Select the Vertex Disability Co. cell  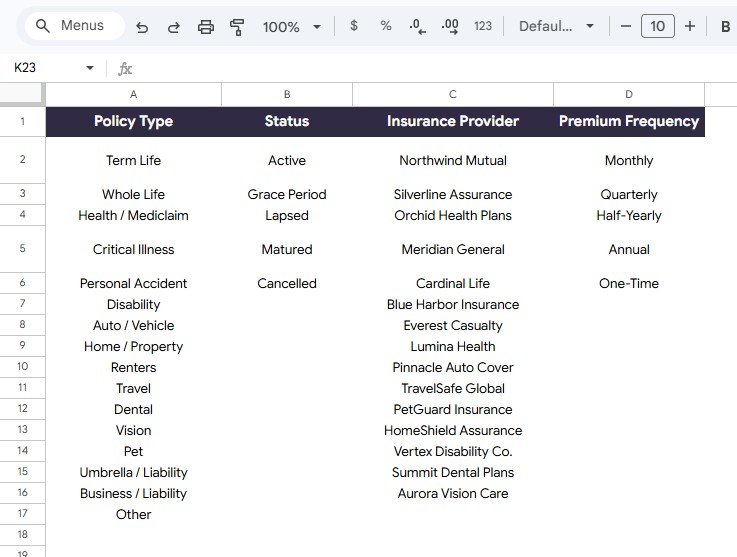coord(453,451)
